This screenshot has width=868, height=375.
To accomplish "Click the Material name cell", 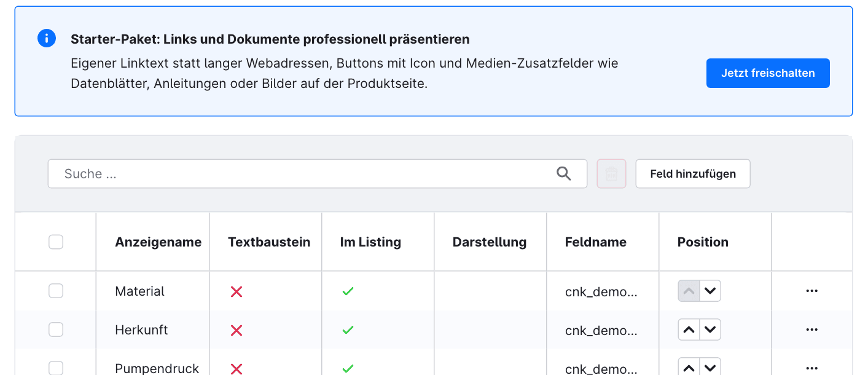I will pos(139,291).
